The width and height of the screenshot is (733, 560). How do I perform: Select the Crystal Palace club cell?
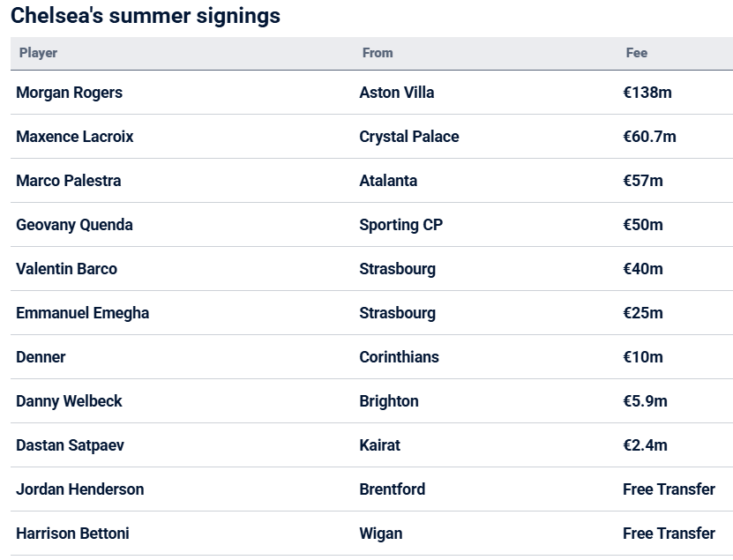pyautogui.click(x=409, y=137)
